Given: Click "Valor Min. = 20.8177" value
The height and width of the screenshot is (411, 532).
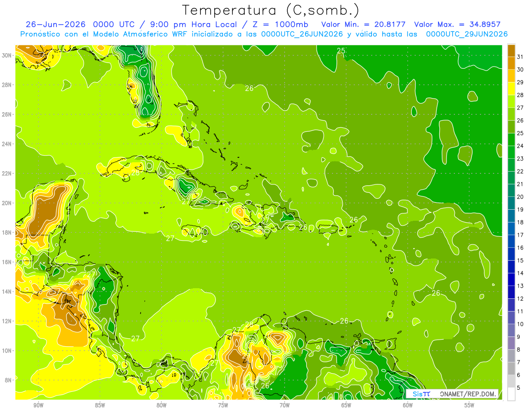Looking at the screenshot, I should 364,24.
